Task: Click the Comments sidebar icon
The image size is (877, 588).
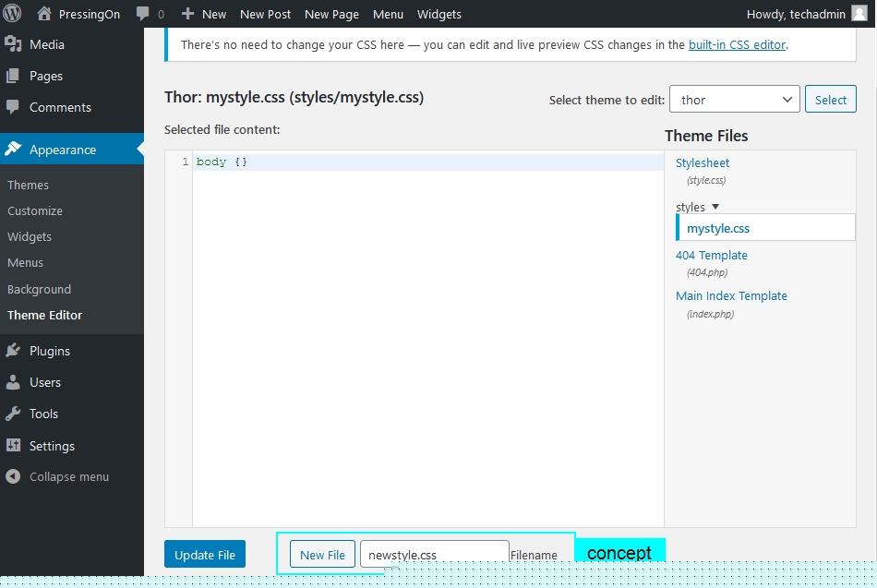Action: 13,107
